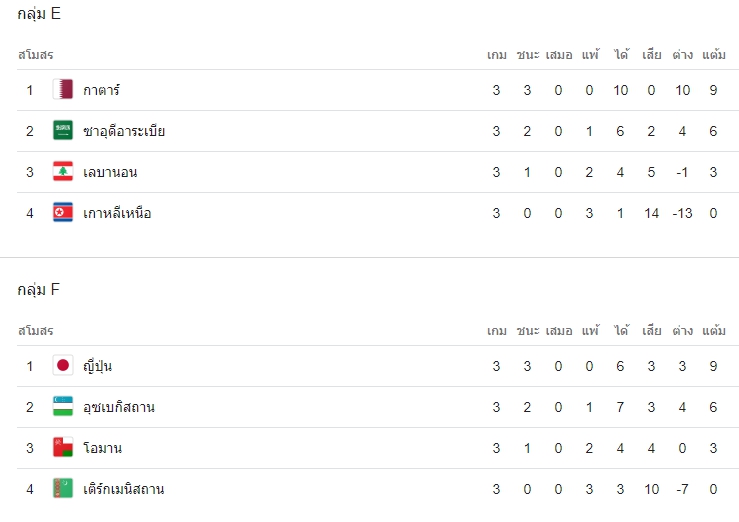
Task: Open the กาตาร์ team link
Action: (101, 90)
